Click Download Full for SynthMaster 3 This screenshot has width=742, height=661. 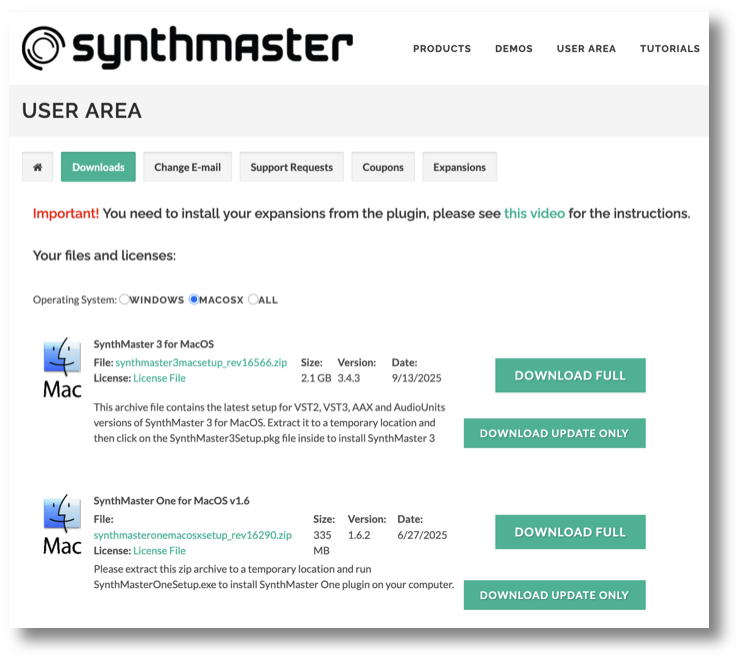pyautogui.click(x=570, y=375)
